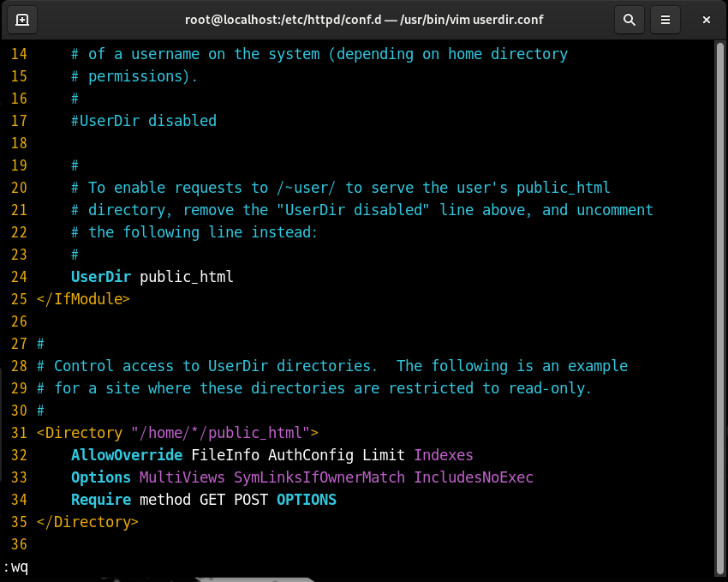Viewport: 728px width, 582px height.
Task: Click '# the following line instead:' comment
Action: [x=194, y=232]
